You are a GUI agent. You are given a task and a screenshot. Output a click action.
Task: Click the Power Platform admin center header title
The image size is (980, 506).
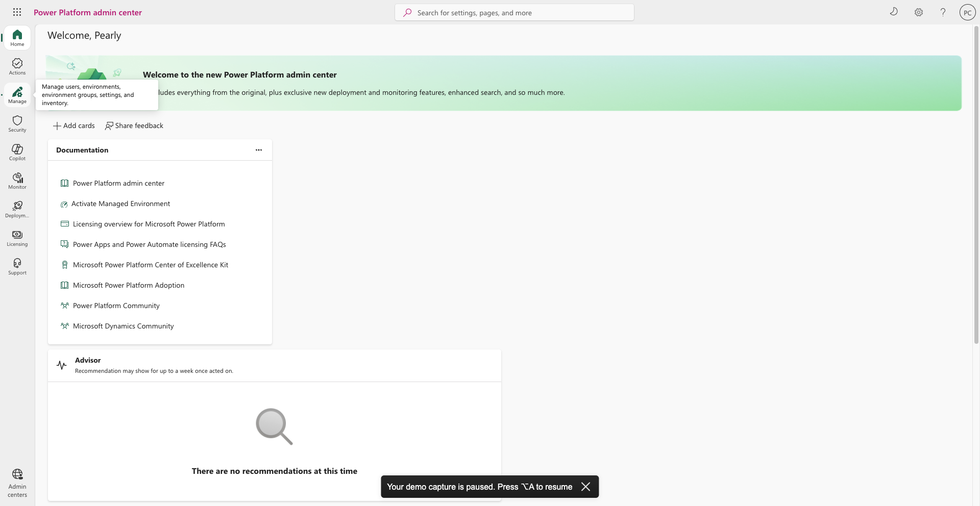pos(88,12)
